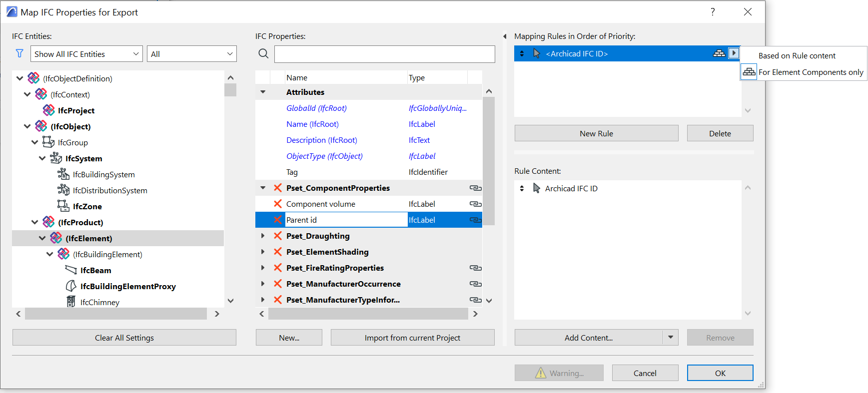Click the IFC Properties search input field
This screenshot has height=393, width=868.
(x=384, y=54)
